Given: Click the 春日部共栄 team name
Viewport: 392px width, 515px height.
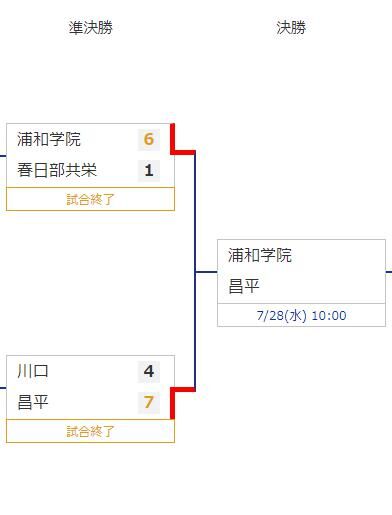Looking at the screenshot, I should pyautogui.click(x=57, y=170).
